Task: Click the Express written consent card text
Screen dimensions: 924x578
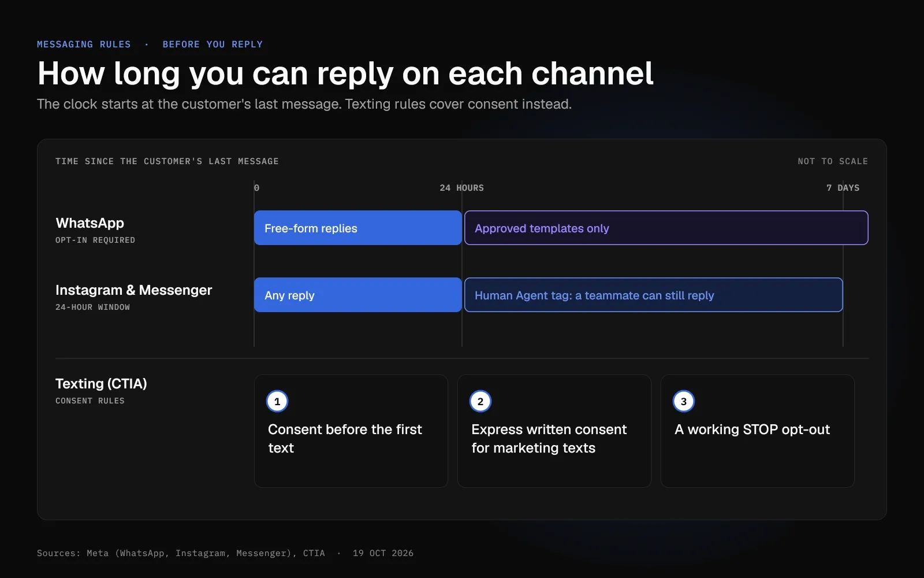Action: click(549, 439)
